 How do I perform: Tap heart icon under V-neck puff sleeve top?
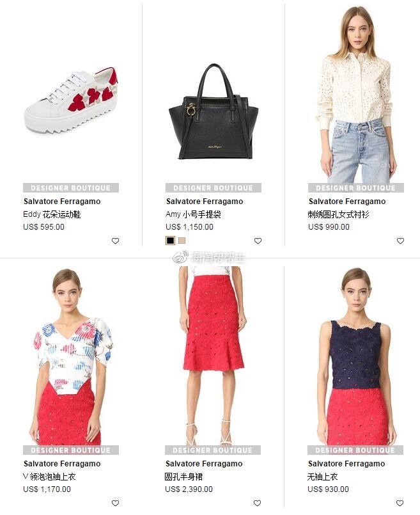[x=115, y=503]
